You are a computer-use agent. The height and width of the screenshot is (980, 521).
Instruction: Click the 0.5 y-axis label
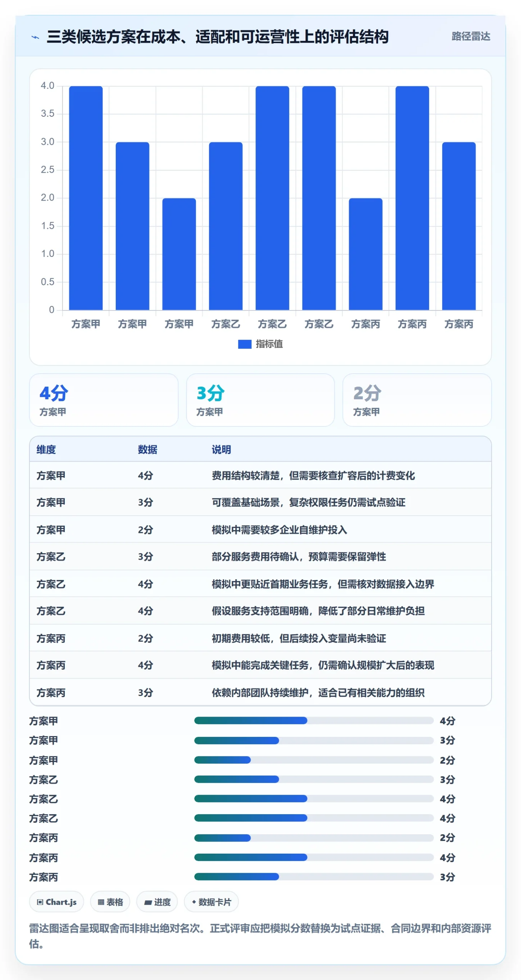(48, 282)
